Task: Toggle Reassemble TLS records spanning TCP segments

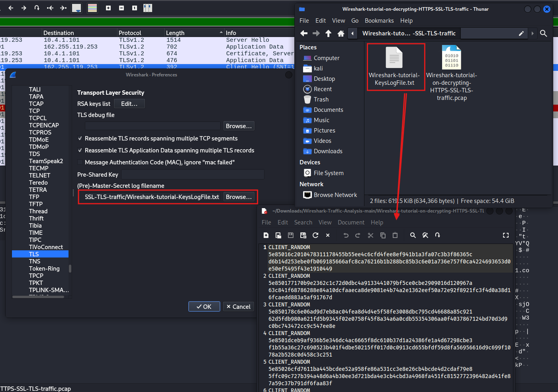Action: pyautogui.click(x=80, y=138)
